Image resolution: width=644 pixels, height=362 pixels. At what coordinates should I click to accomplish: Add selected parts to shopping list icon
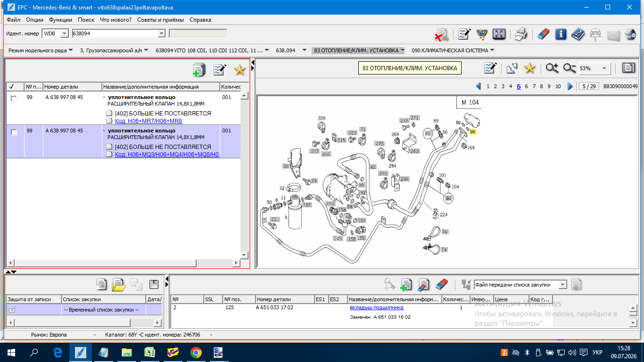(199, 70)
